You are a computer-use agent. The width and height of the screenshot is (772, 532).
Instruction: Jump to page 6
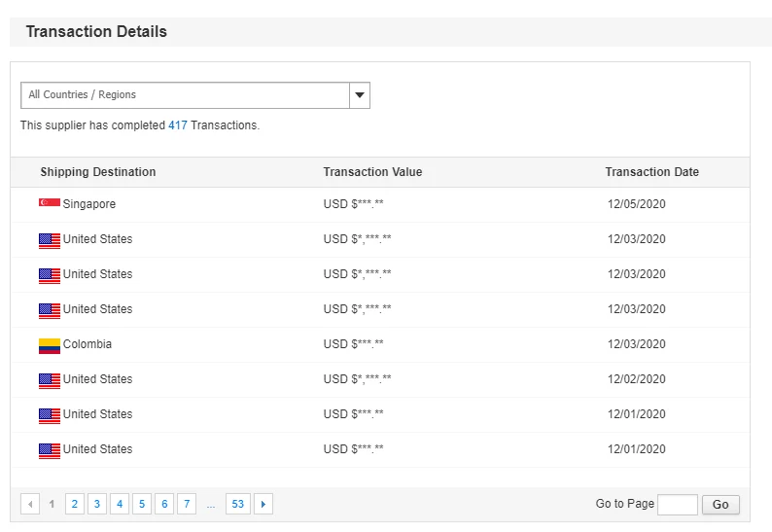tap(164, 504)
